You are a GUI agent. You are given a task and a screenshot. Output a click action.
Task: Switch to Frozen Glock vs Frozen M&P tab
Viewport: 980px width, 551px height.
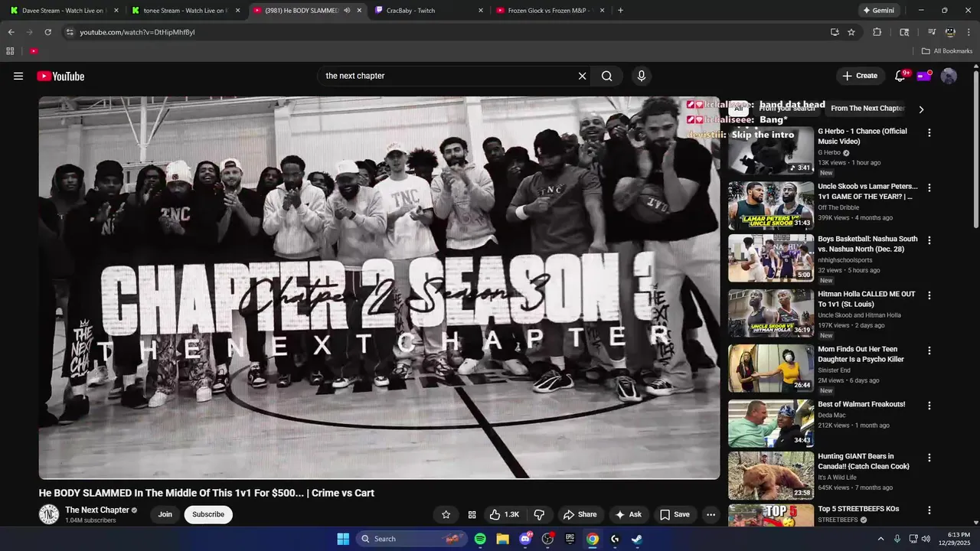click(x=551, y=11)
